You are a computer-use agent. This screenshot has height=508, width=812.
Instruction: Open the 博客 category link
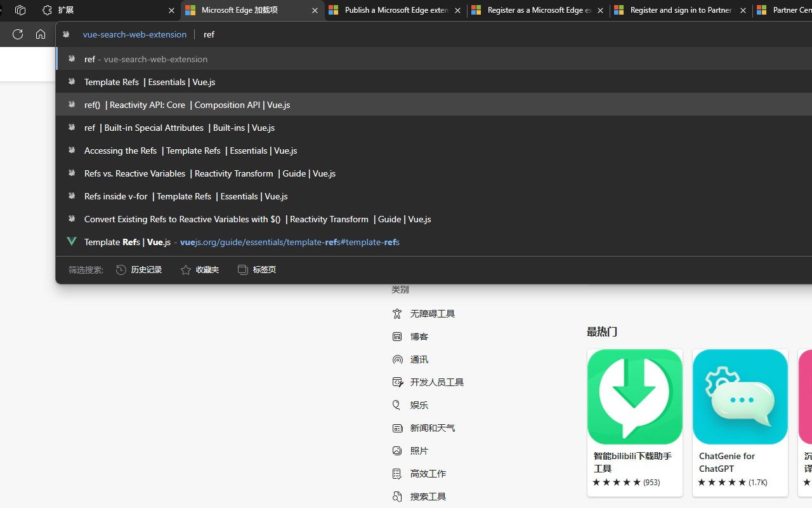419,337
